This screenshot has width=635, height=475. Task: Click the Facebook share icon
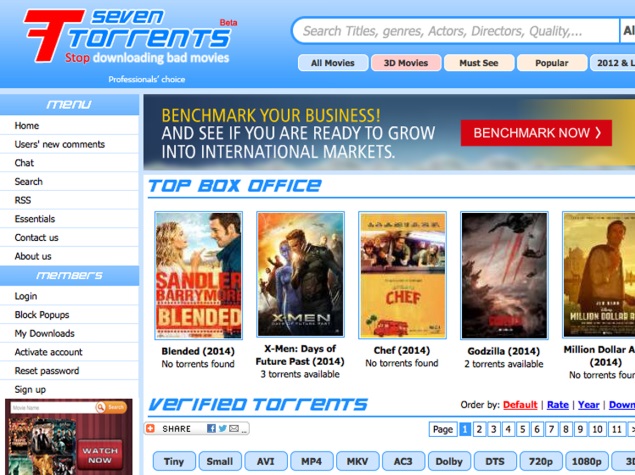point(211,428)
